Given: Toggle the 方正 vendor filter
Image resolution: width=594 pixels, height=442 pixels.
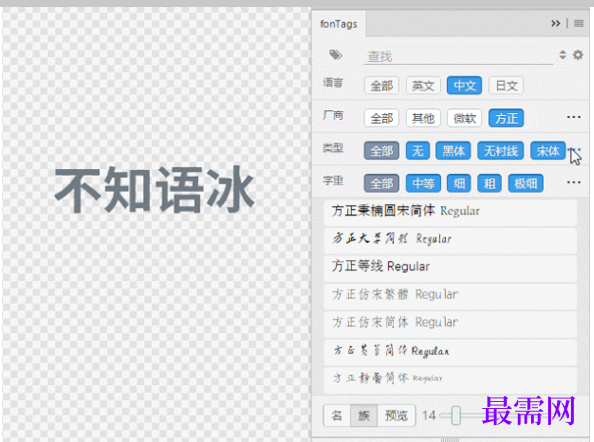Looking at the screenshot, I should [x=506, y=118].
